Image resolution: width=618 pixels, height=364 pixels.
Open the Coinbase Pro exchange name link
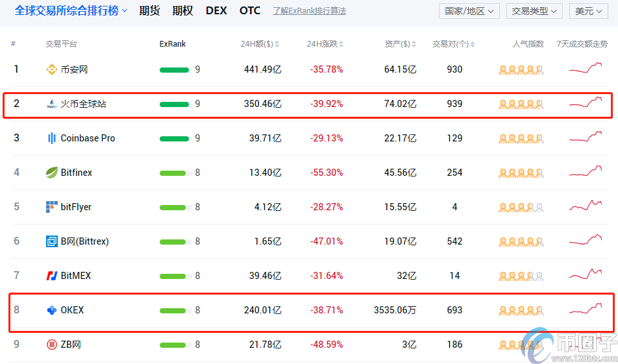(x=88, y=138)
